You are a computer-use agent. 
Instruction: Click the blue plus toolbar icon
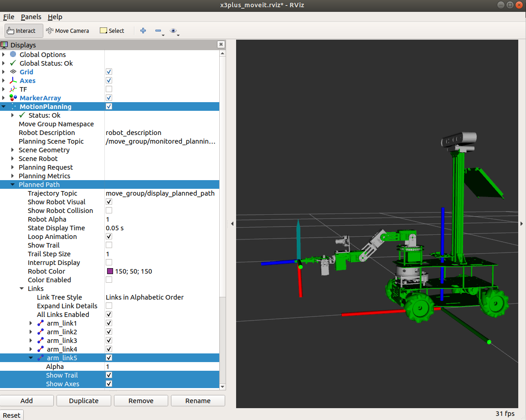pos(143,31)
